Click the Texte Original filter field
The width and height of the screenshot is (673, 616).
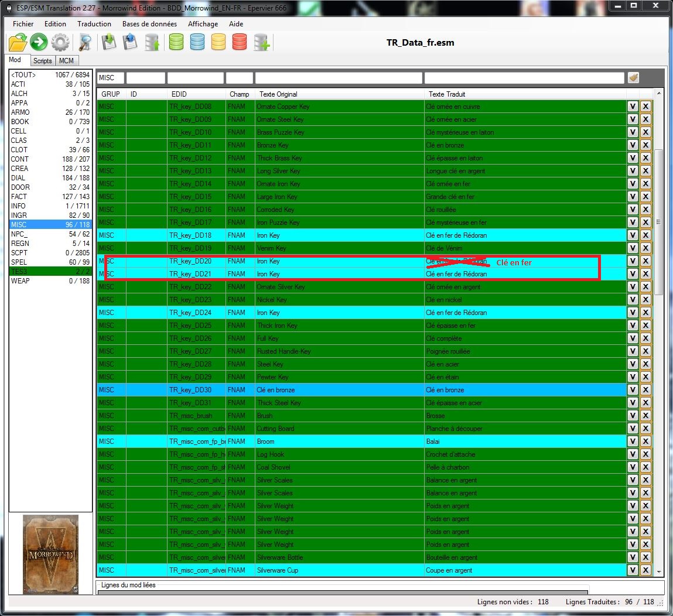click(338, 77)
